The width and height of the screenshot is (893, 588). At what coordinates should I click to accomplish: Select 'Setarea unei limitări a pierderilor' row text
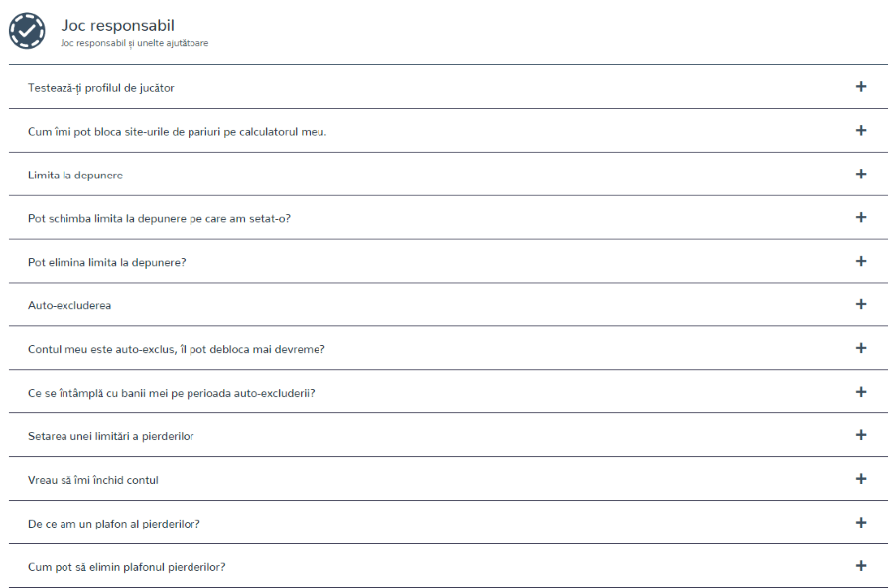(110, 436)
